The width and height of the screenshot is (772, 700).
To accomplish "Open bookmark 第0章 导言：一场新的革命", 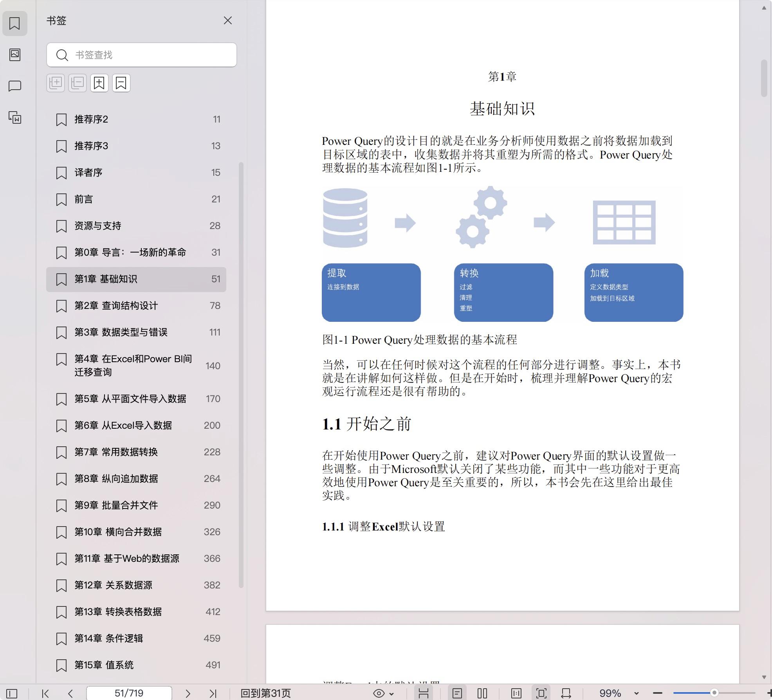I will point(136,253).
